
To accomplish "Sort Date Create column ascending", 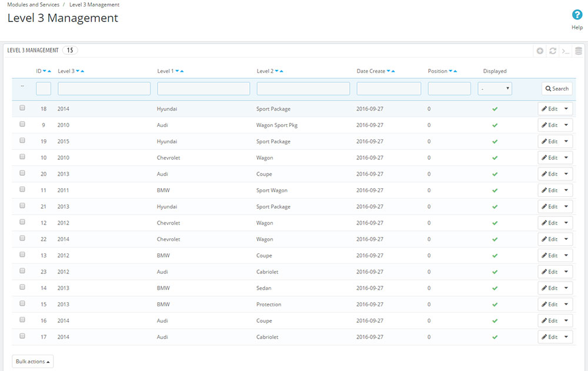I will (x=393, y=71).
